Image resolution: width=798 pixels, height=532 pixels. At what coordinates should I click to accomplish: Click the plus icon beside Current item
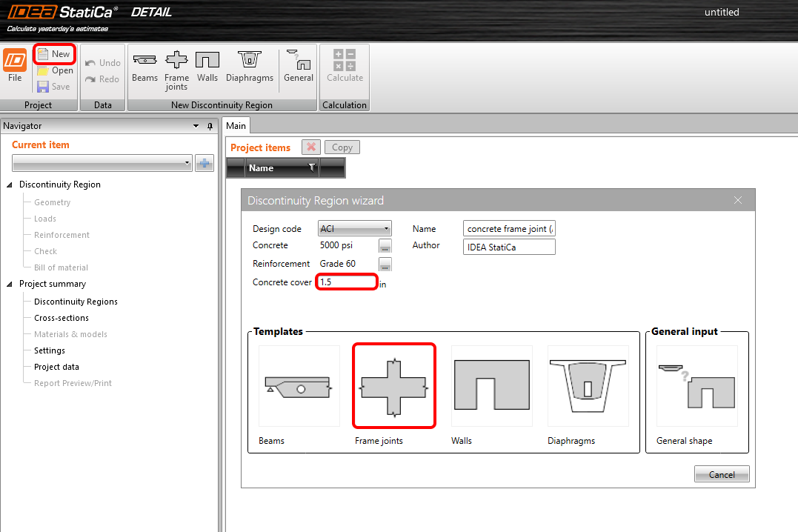[x=205, y=163]
